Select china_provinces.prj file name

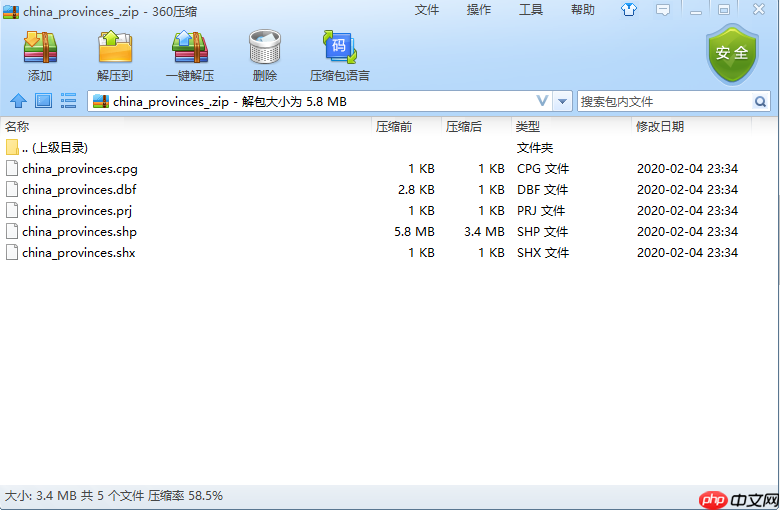[77, 210]
